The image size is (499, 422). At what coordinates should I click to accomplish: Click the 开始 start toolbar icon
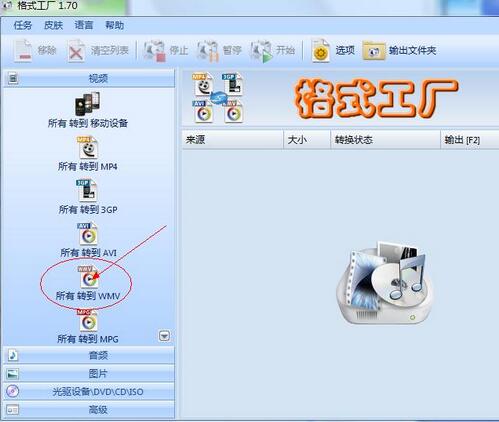coord(261,51)
